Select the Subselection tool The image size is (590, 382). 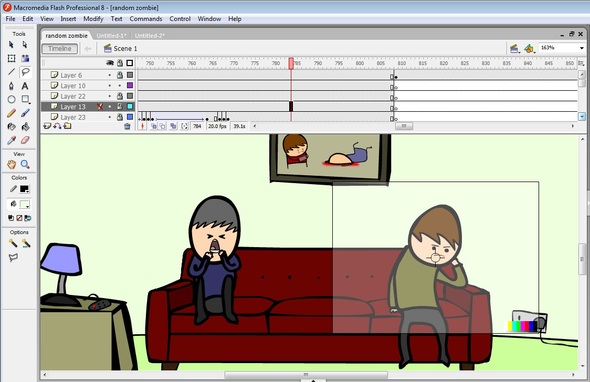tap(25, 45)
